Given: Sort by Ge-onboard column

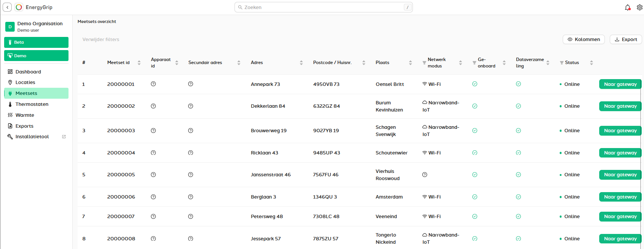Looking at the screenshot, I should point(504,63).
